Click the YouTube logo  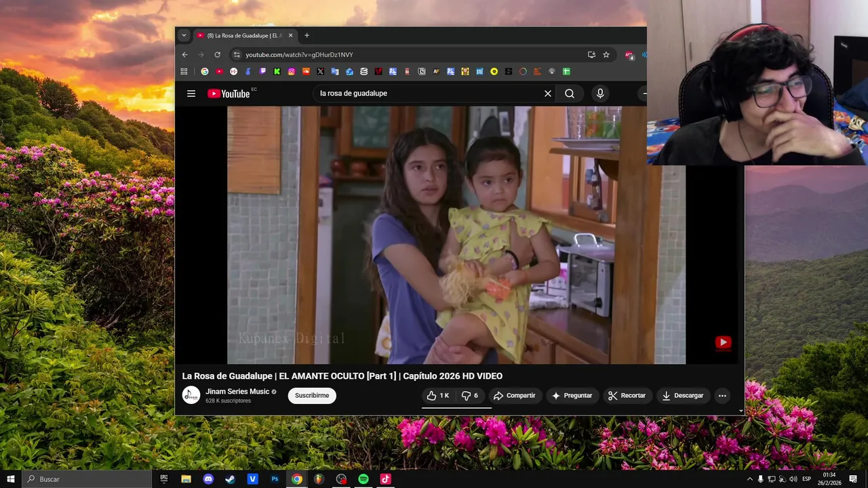[x=229, y=94]
